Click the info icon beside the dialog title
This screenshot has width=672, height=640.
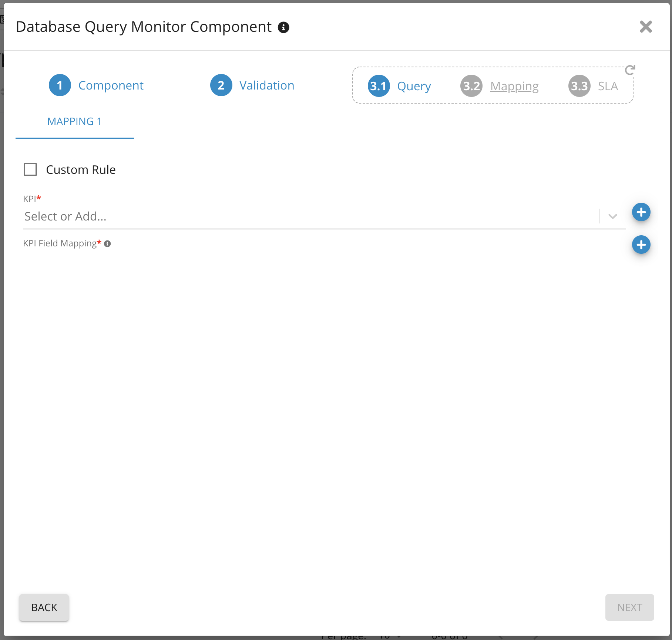tap(283, 27)
